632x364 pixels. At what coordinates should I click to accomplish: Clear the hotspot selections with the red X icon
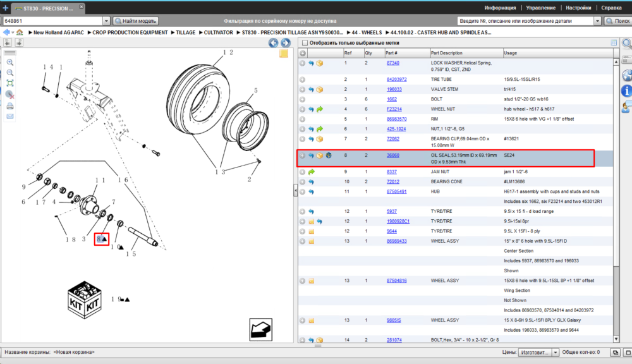(x=10, y=95)
